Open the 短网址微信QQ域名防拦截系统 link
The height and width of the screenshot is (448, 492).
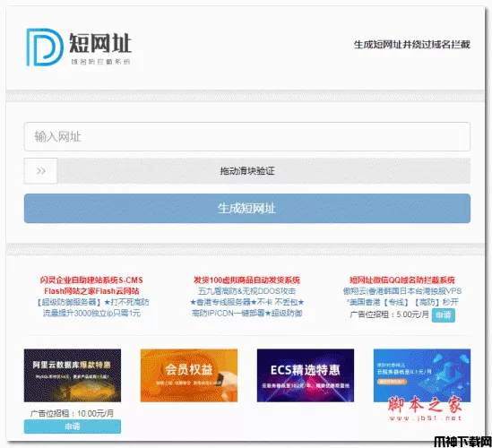(x=402, y=280)
